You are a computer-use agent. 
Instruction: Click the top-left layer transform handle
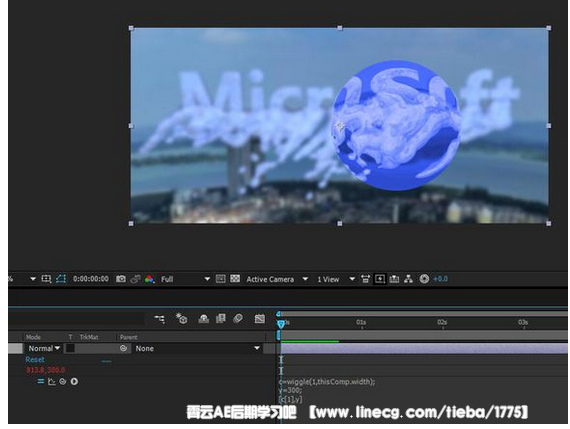pyautogui.click(x=131, y=28)
